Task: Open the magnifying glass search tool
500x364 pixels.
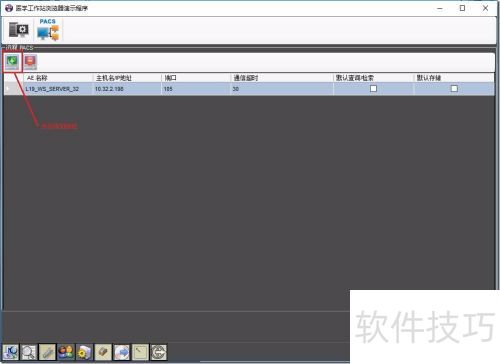Action: pyautogui.click(x=29, y=352)
